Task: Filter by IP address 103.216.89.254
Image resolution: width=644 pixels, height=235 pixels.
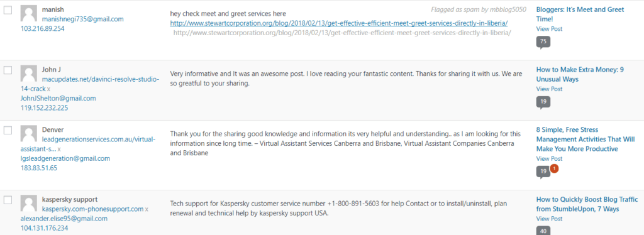Action: click(x=42, y=29)
